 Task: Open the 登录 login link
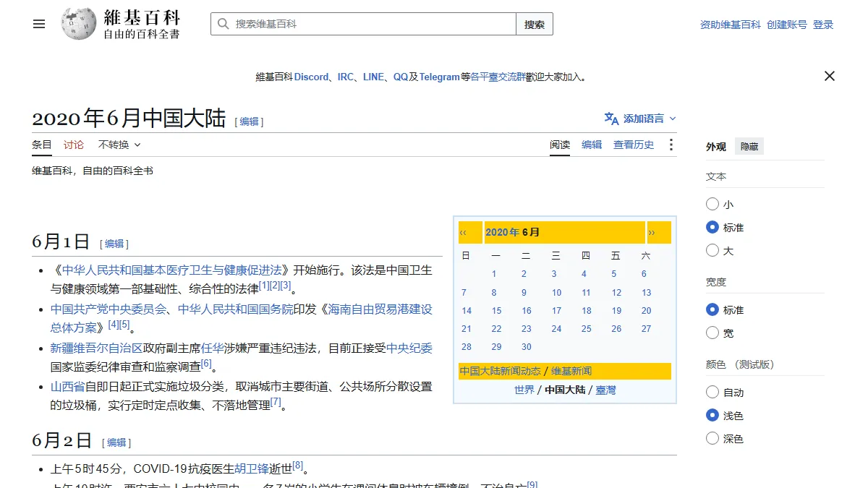coord(823,25)
